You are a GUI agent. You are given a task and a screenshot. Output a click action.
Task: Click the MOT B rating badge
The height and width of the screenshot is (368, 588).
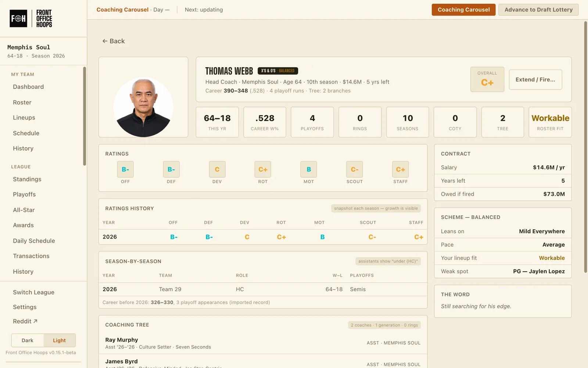(x=309, y=169)
